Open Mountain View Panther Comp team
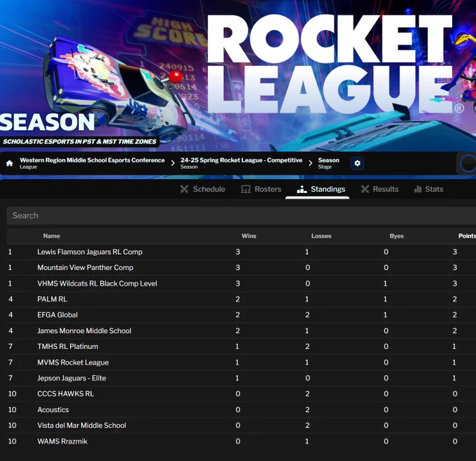Image resolution: width=476 pixels, height=461 pixels. (85, 267)
